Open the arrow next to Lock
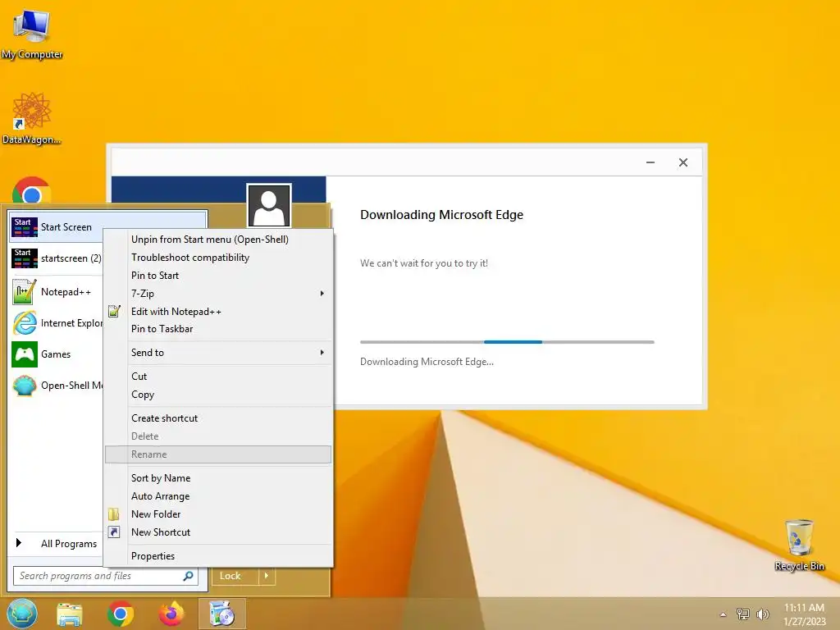The image size is (840, 630). (267, 576)
